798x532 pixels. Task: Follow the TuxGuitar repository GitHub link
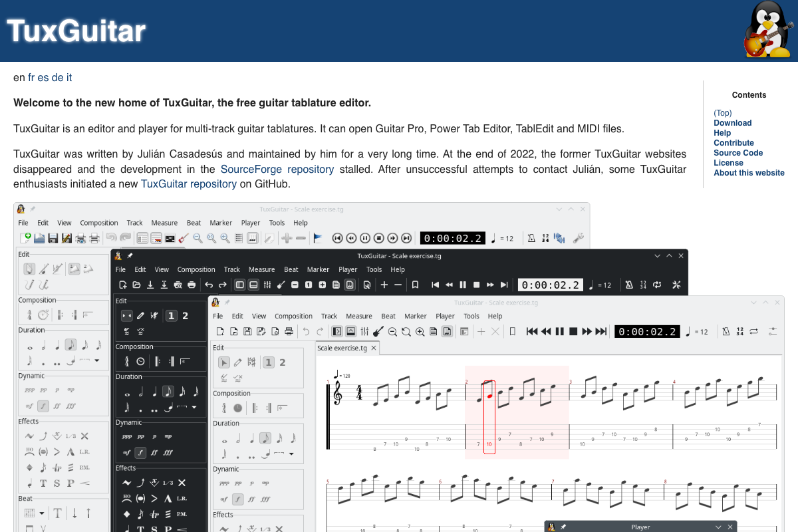[189, 184]
